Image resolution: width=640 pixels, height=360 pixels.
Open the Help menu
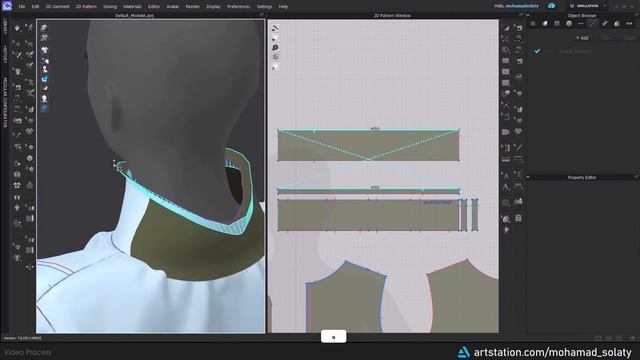click(x=283, y=7)
